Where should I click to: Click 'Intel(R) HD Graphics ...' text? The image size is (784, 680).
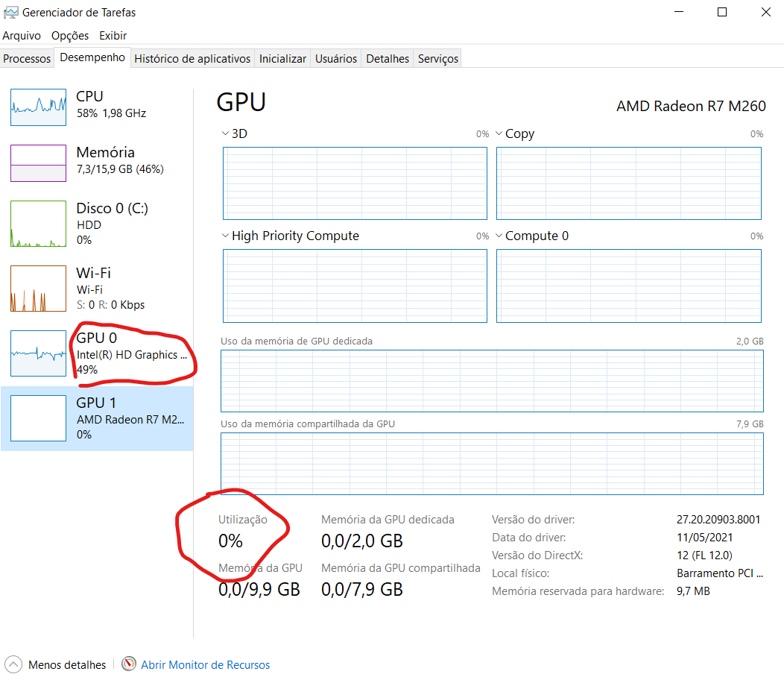tap(131, 355)
